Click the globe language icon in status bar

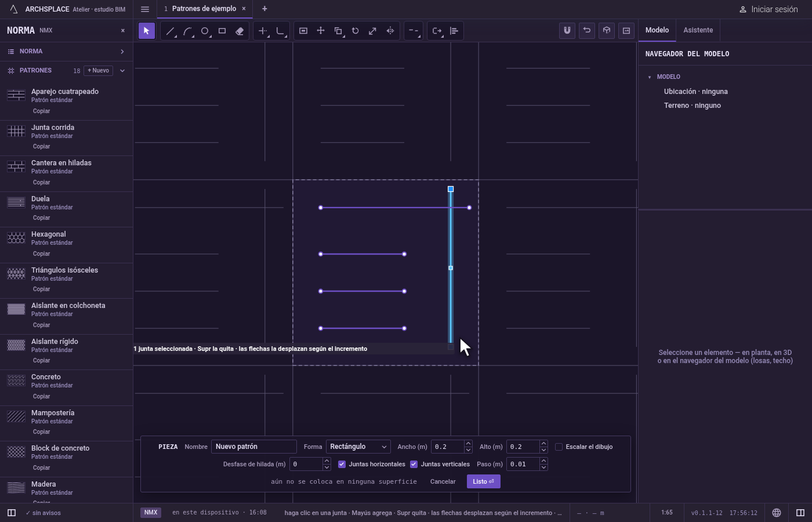777,513
